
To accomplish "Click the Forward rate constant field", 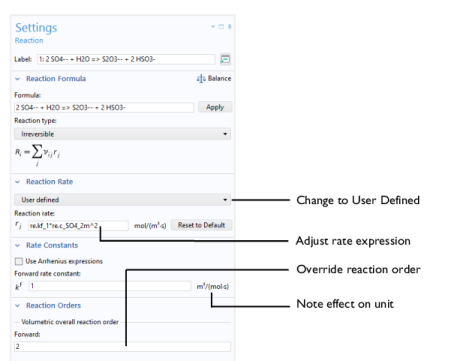I will 110,286.
